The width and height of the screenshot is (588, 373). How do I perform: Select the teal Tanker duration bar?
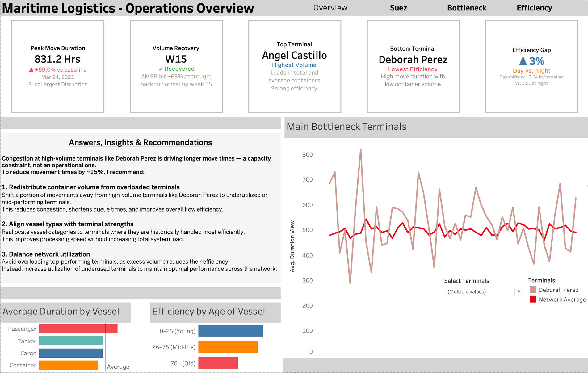(x=71, y=341)
